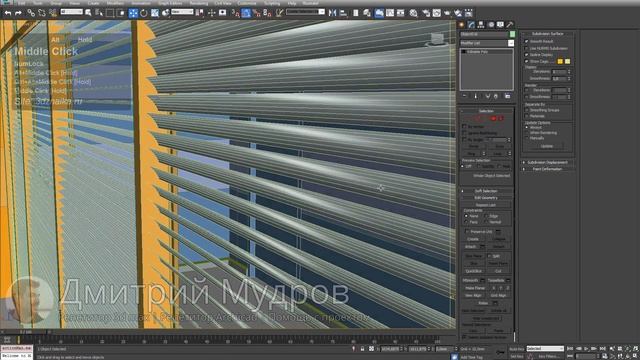Screen dimensions: 640x360
Task: Select Polygon sub-object level icon
Action: (493, 118)
